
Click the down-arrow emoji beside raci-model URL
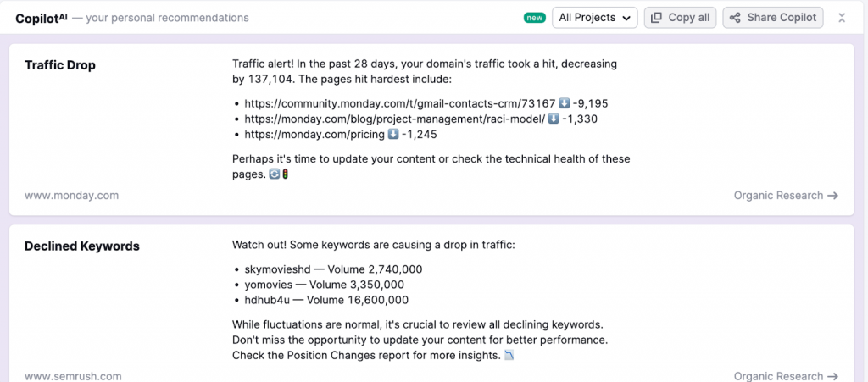554,119
